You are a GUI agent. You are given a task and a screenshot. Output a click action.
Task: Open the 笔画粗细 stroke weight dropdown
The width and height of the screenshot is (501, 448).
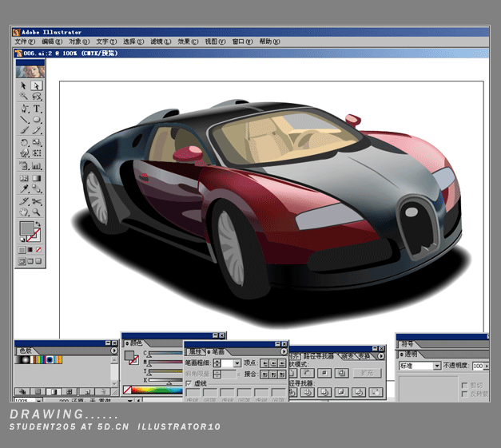tap(237, 363)
